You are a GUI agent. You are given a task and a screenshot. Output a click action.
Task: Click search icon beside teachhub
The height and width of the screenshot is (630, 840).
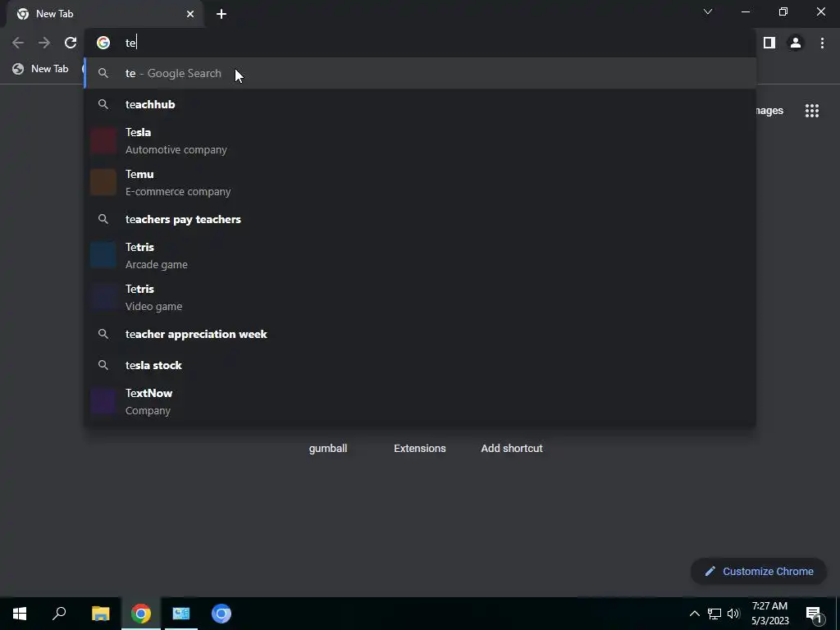(103, 104)
